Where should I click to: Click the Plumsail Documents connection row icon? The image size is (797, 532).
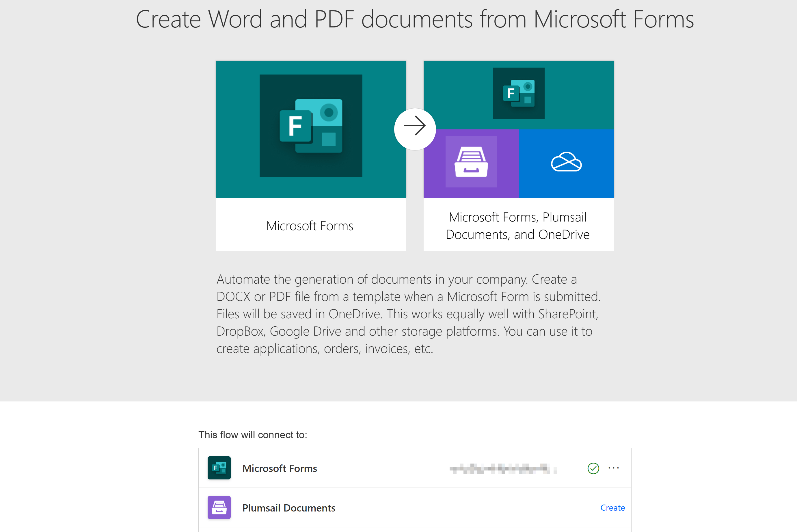pos(219,507)
